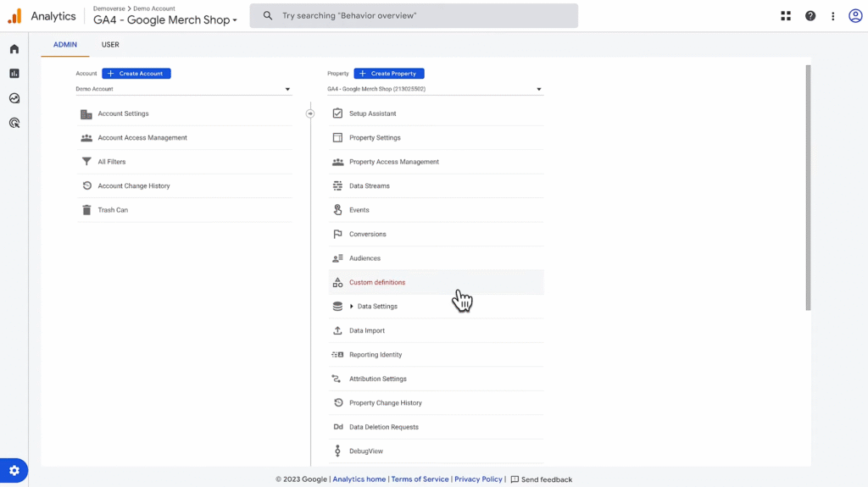
Task: Click the Create Property button
Action: (x=389, y=74)
